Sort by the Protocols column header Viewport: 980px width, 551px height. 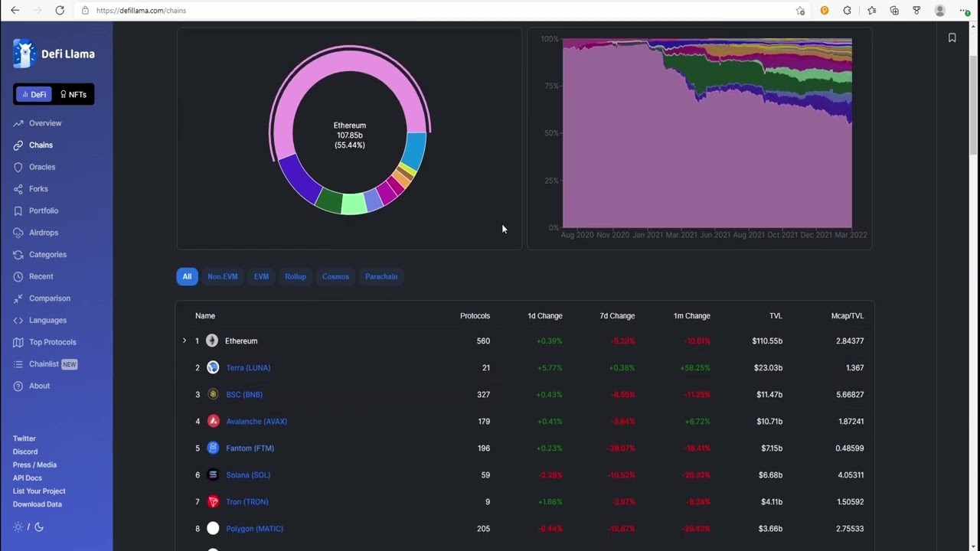pyautogui.click(x=475, y=315)
